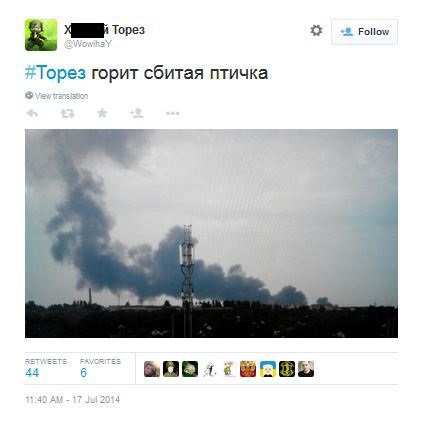Screen dimensions: 424x423
Task: Click the View translation link
Action: point(62,96)
